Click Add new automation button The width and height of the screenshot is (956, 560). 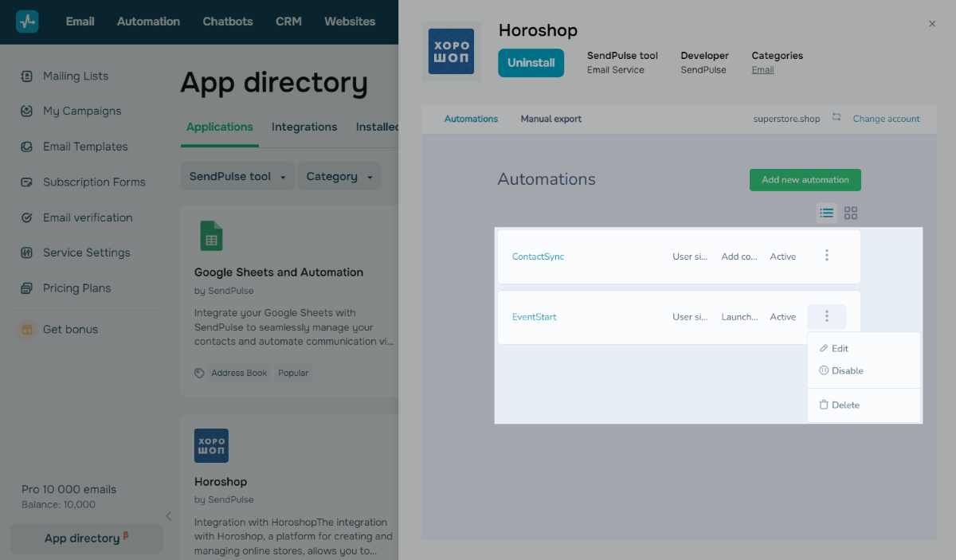pos(805,179)
